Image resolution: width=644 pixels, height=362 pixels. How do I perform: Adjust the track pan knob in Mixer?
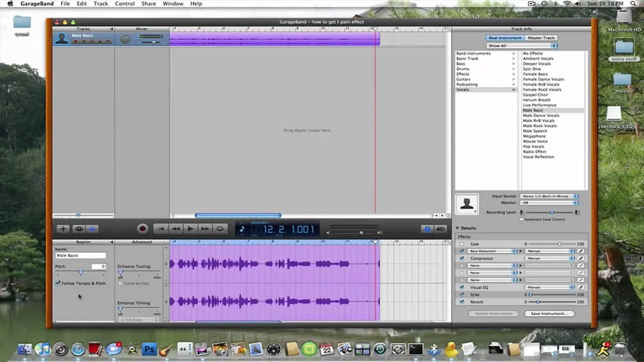coord(125,39)
